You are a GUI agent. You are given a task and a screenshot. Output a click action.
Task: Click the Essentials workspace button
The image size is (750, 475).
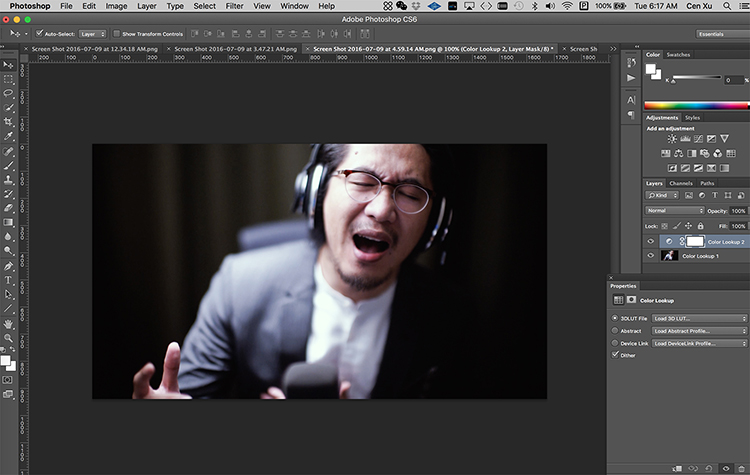[x=711, y=33]
